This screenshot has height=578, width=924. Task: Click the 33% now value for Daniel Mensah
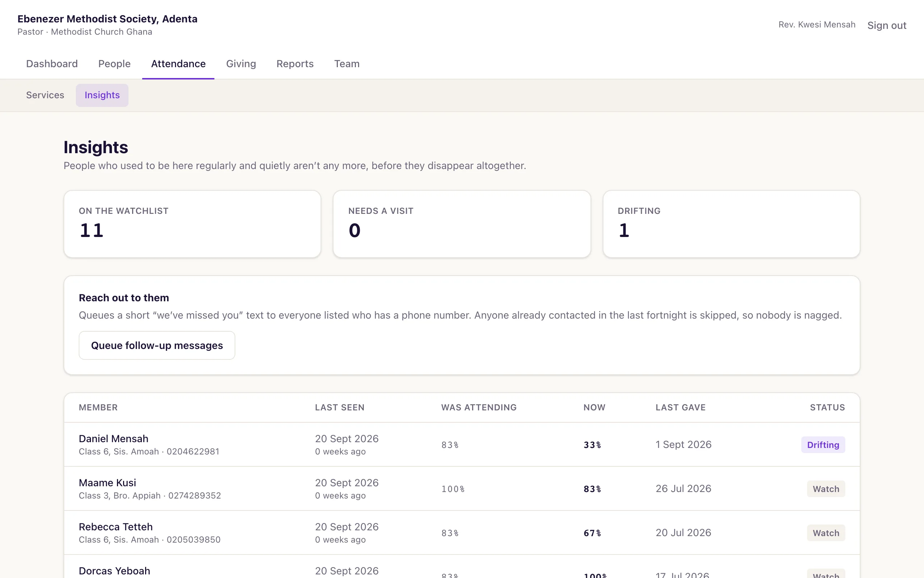click(592, 445)
